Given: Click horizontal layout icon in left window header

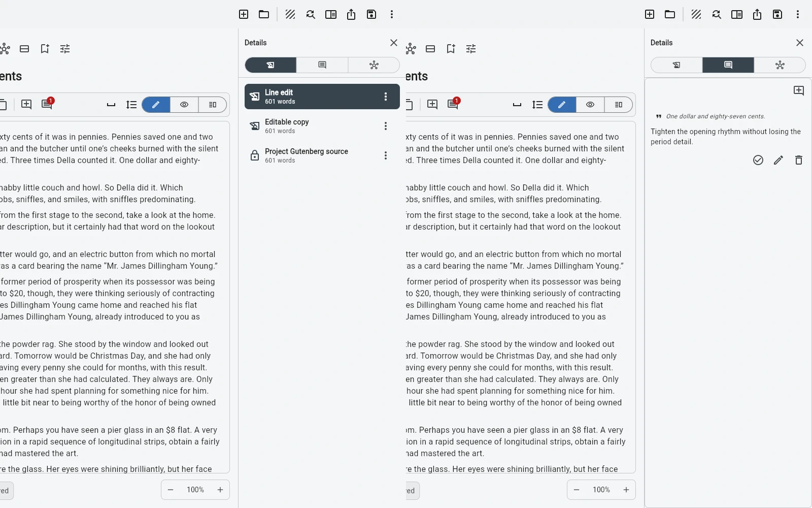Looking at the screenshot, I should 24,49.
